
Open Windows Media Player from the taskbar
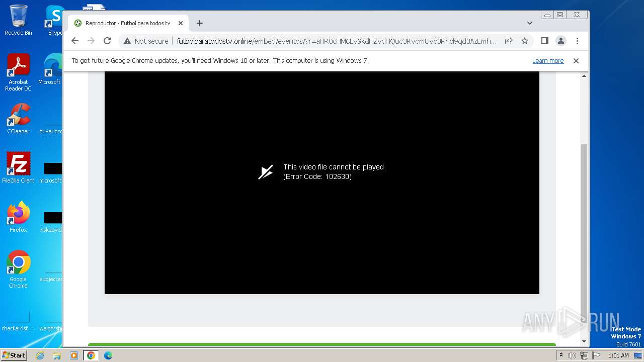coord(74,355)
